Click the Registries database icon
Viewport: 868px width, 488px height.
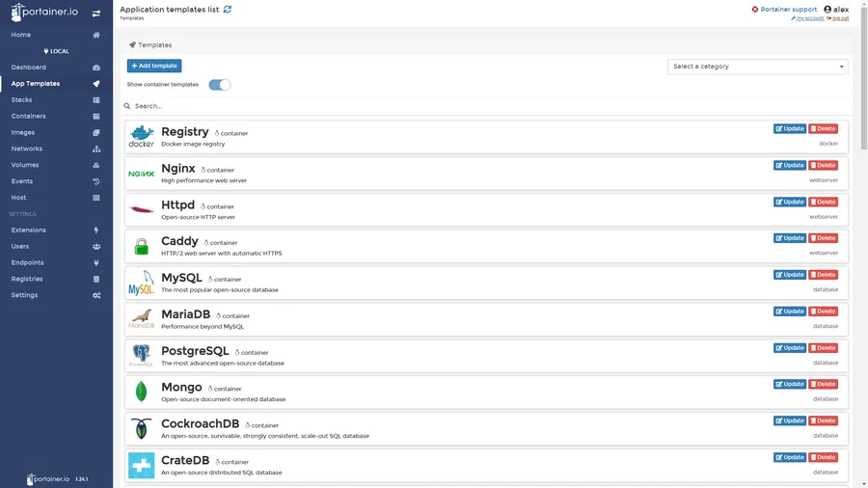(96, 280)
